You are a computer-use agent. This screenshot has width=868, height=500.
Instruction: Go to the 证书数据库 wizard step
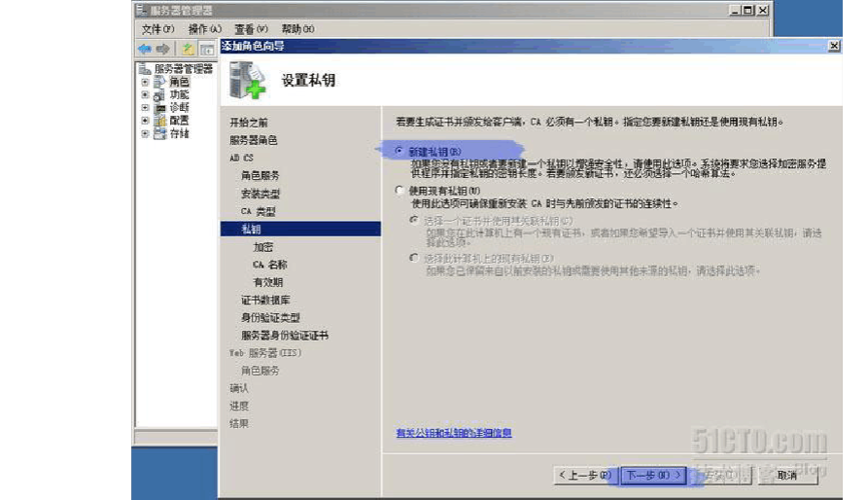[265, 300]
